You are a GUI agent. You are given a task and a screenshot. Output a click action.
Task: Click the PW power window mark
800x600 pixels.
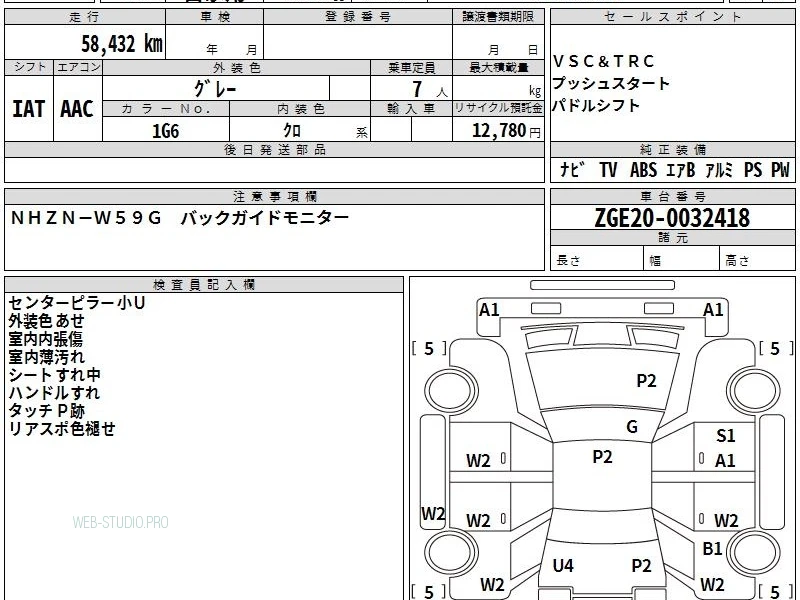click(x=780, y=169)
